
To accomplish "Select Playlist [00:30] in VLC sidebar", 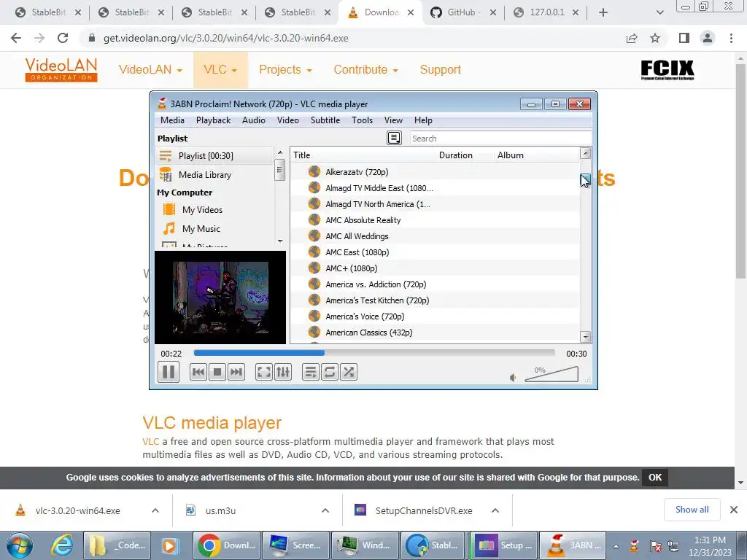I will tap(214, 156).
